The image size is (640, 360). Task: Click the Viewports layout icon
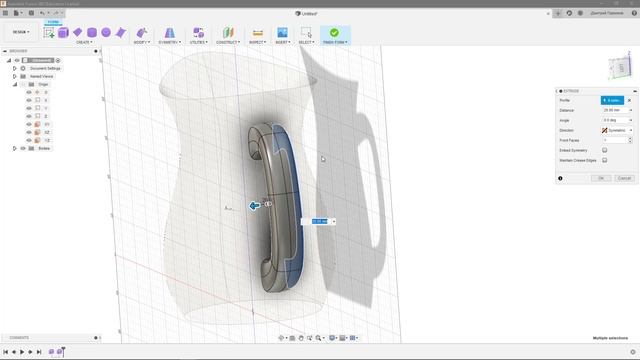[x=353, y=338]
